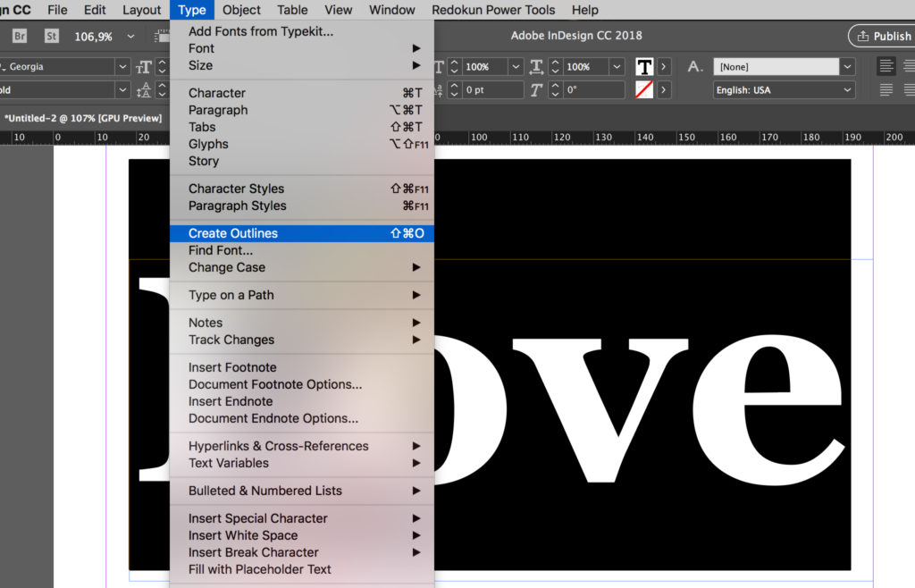This screenshot has width=915, height=588.
Task: Open the English: USA language dropdown
Action: click(847, 90)
